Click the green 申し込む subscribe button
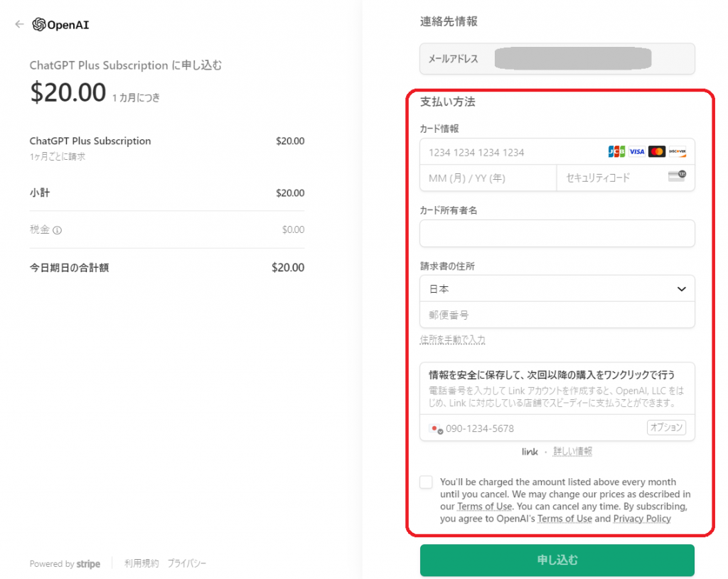This screenshot has height=579, width=728. (557, 560)
